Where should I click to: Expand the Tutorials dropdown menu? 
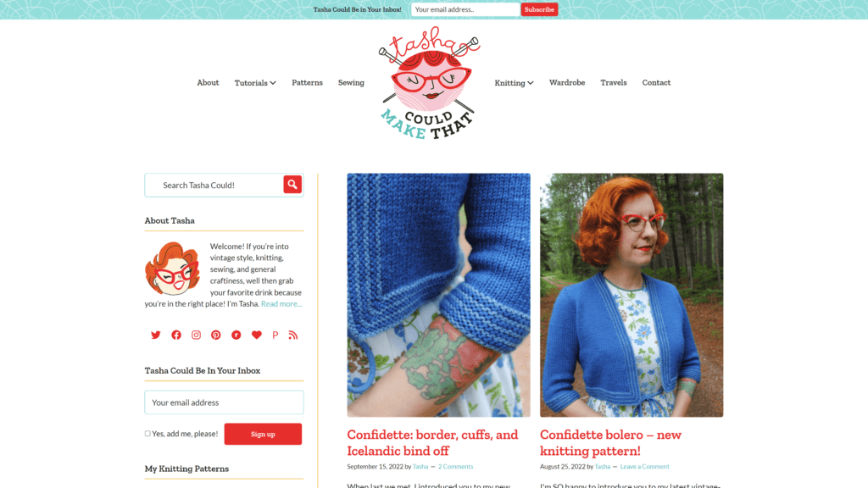[x=254, y=82]
